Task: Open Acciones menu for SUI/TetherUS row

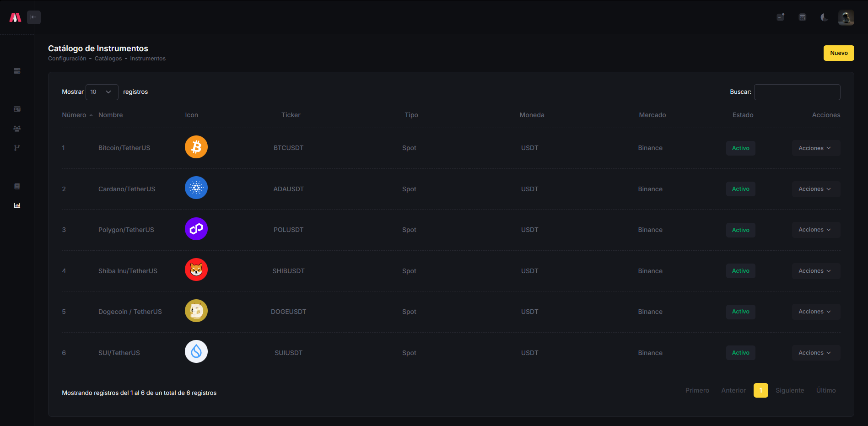Action: 815,353
